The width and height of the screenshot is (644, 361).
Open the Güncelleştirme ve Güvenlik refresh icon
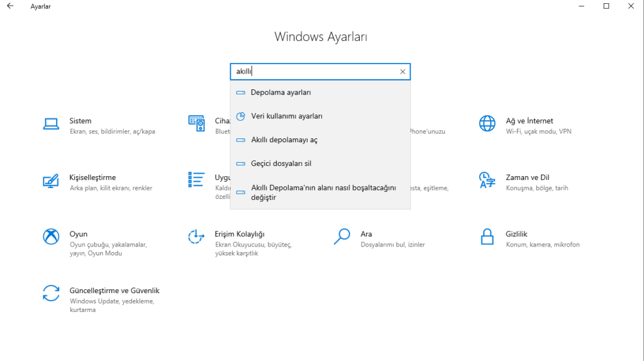click(x=51, y=293)
